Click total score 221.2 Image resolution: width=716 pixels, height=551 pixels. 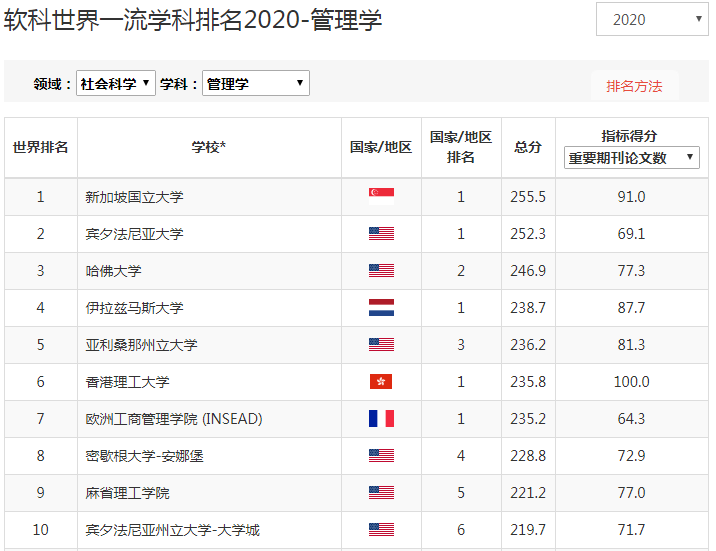pyautogui.click(x=528, y=493)
